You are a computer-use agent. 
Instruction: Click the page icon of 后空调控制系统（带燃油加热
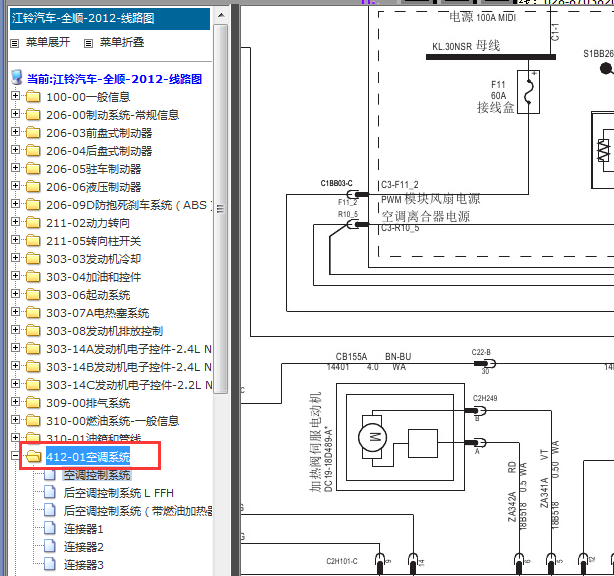click(x=50, y=510)
